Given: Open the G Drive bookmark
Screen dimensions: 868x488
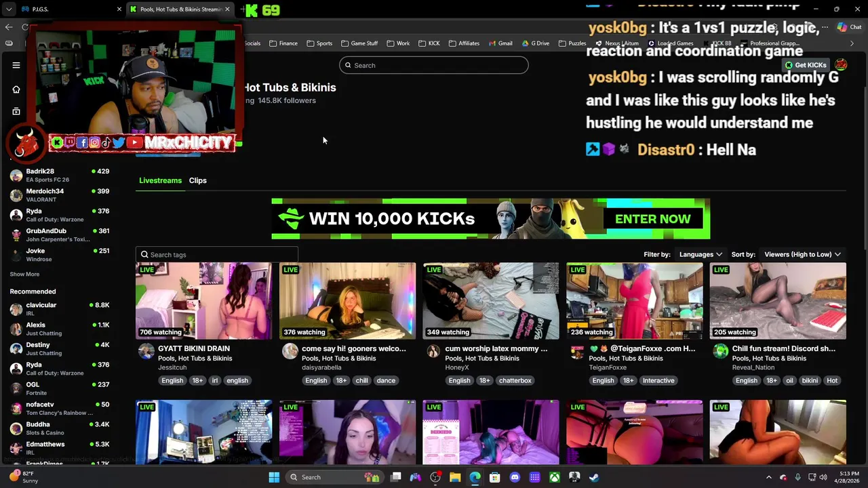Looking at the screenshot, I should (536, 43).
